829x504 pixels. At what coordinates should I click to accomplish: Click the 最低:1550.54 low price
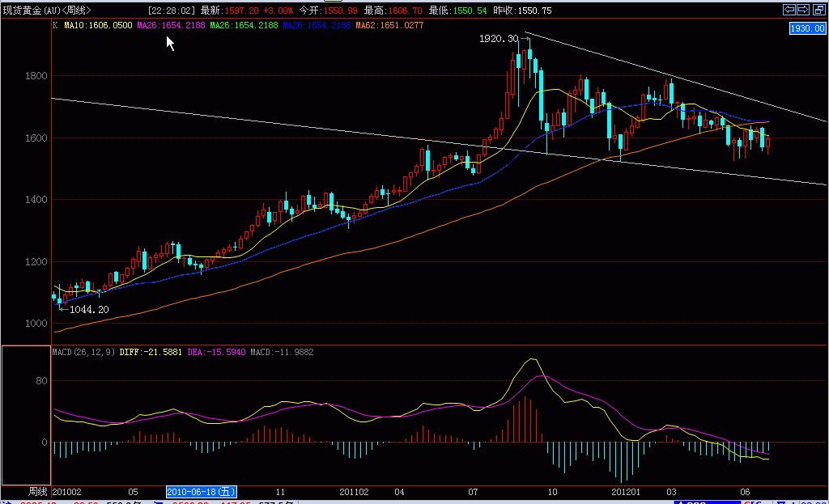click(x=457, y=11)
